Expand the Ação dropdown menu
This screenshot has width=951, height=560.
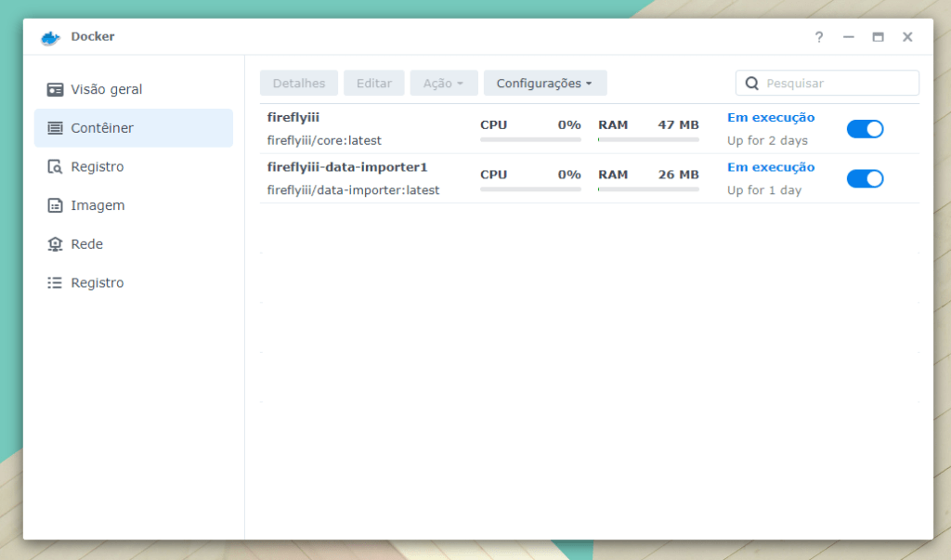point(443,84)
